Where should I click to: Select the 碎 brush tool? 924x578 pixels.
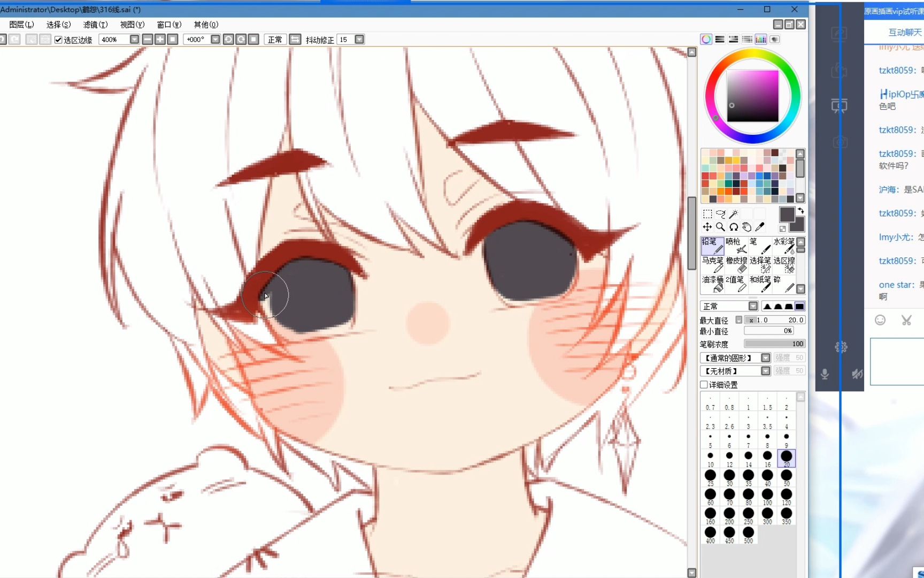pyautogui.click(x=784, y=284)
